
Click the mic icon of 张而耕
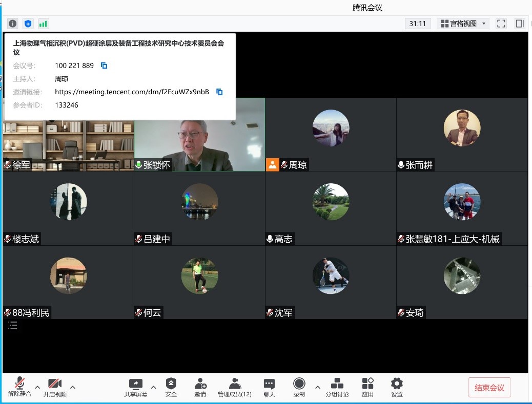401,165
